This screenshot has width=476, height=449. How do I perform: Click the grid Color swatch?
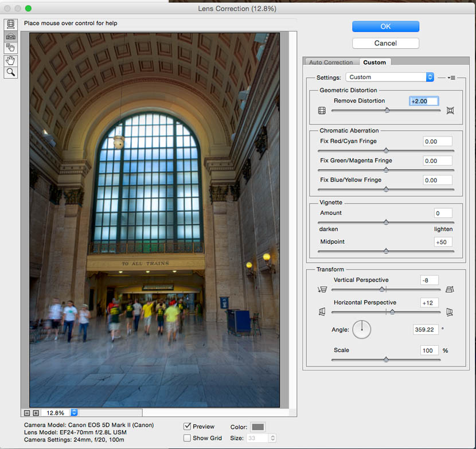tap(258, 427)
